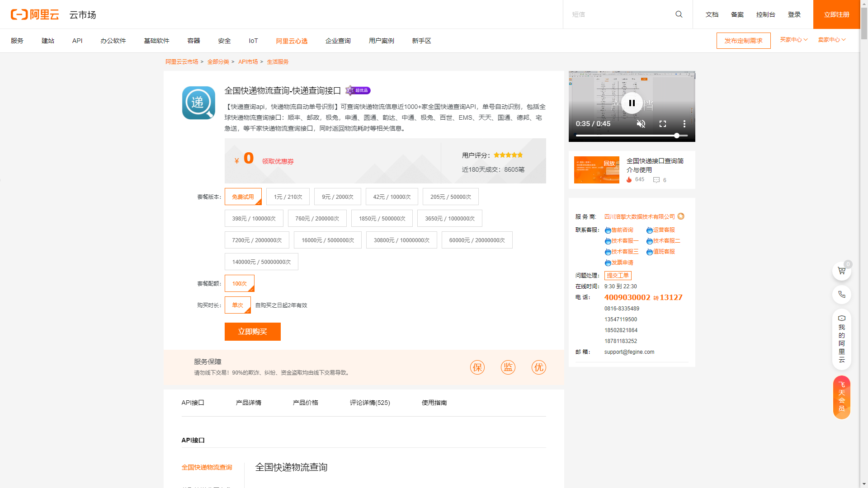
Task: Select the 100次 quota option
Action: [x=240, y=283]
